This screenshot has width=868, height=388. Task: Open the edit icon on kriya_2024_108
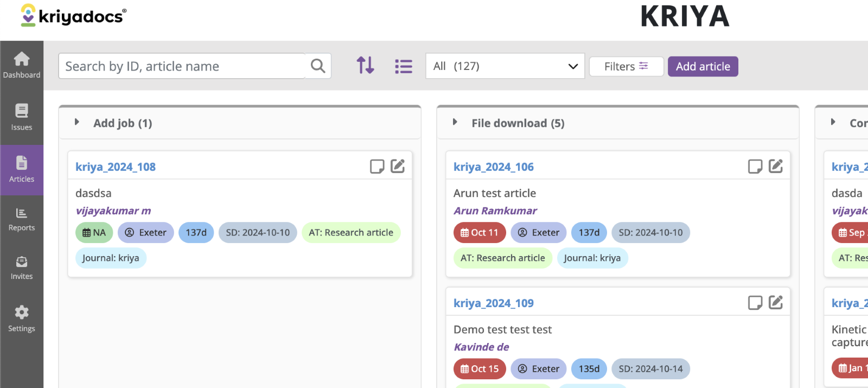pos(398,166)
